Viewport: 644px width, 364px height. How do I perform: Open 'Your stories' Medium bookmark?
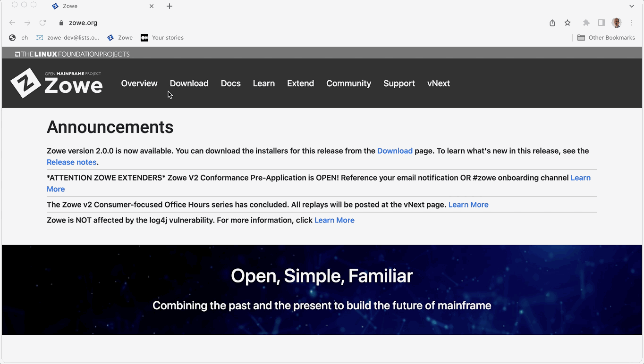(162, 38)
